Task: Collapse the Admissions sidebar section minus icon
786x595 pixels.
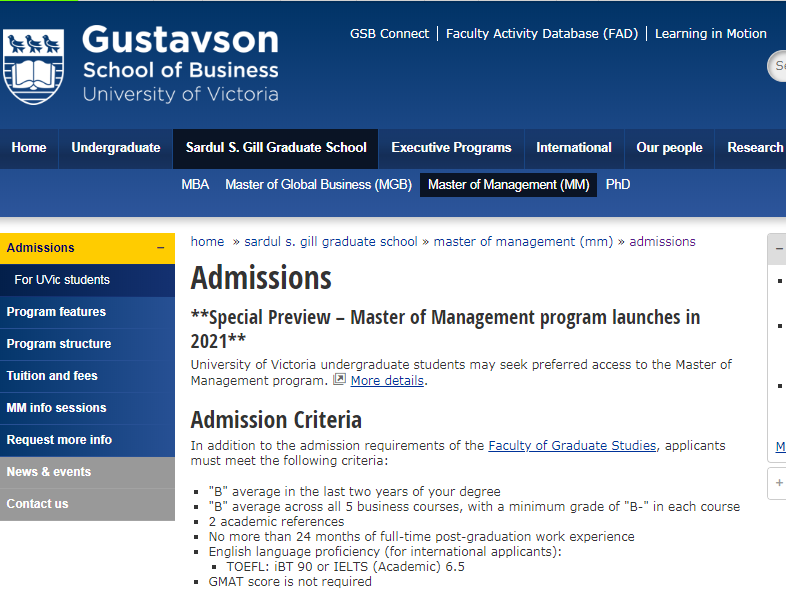Action: point(160,248)
